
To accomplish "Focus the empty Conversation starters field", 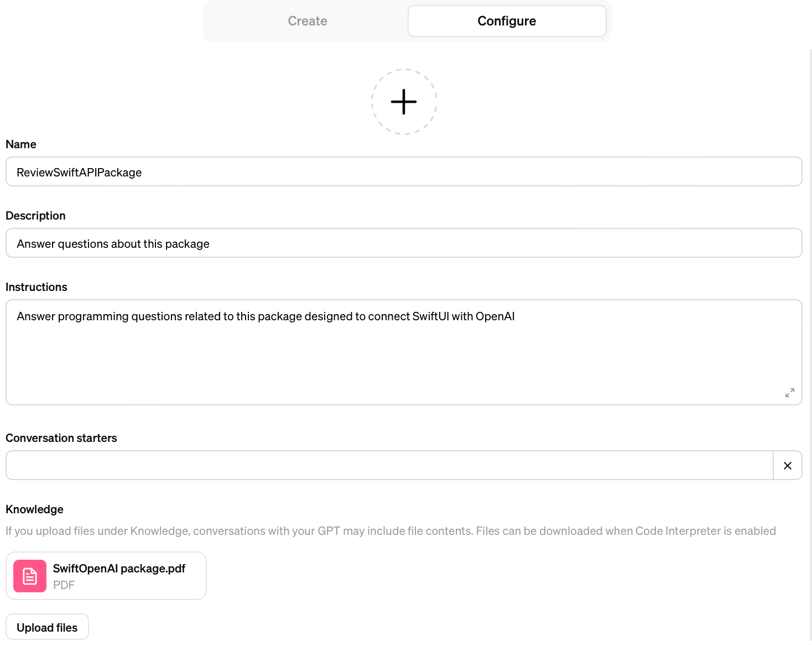I will tap(389, 466).
